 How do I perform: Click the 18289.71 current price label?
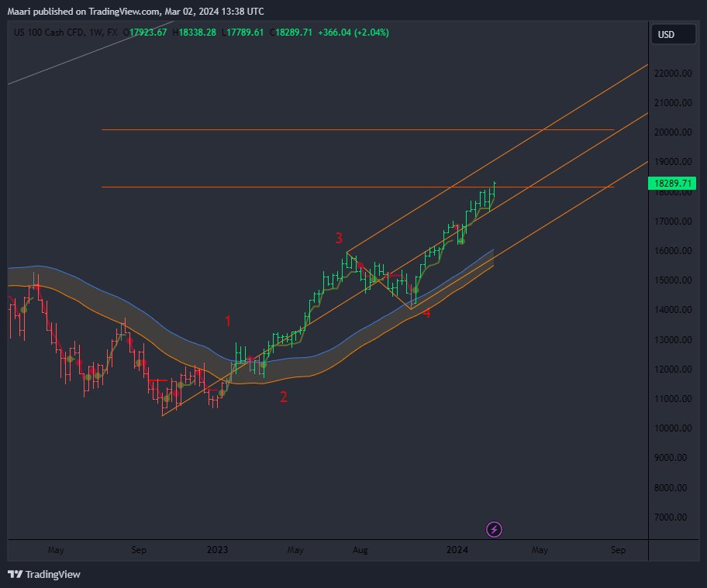(672, 184)
